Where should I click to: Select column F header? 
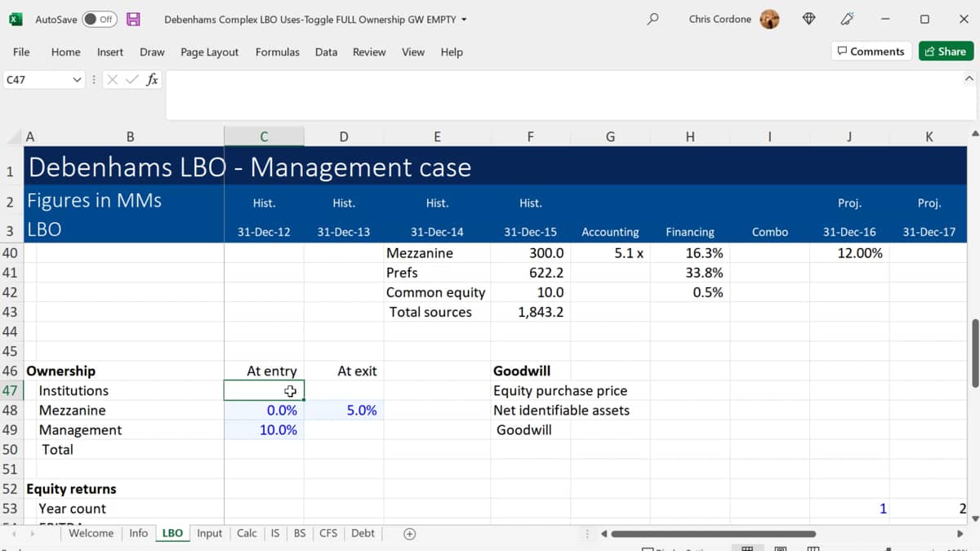pos(530,136)
